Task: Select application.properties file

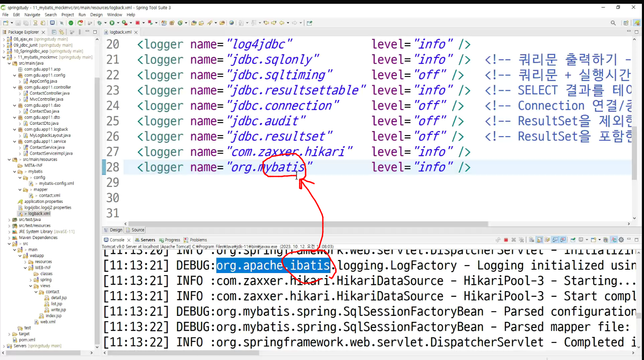Action: pos(43,202)
